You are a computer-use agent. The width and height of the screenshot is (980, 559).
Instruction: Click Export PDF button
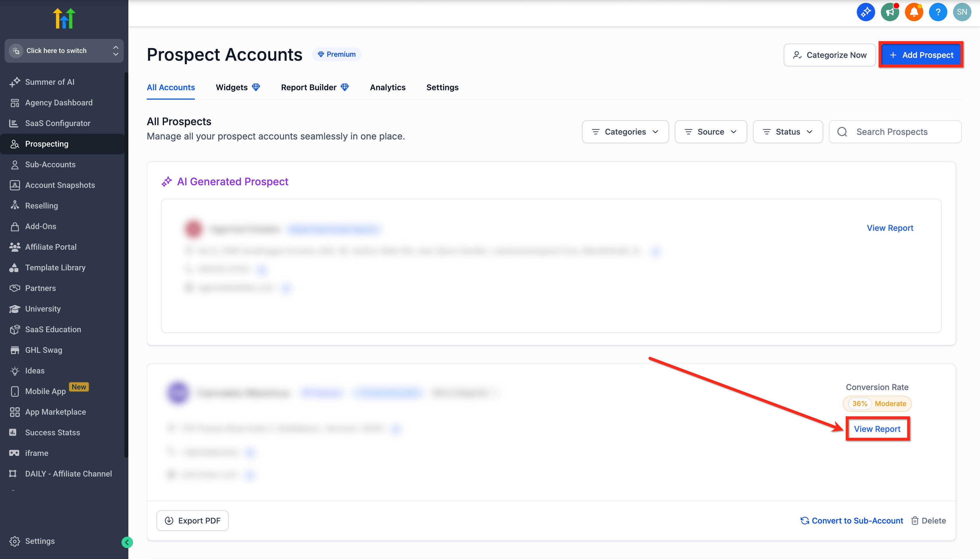[193, 521]
